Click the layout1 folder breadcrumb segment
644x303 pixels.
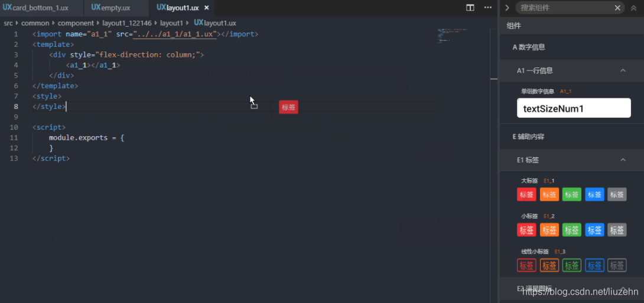tap(171, 23)
